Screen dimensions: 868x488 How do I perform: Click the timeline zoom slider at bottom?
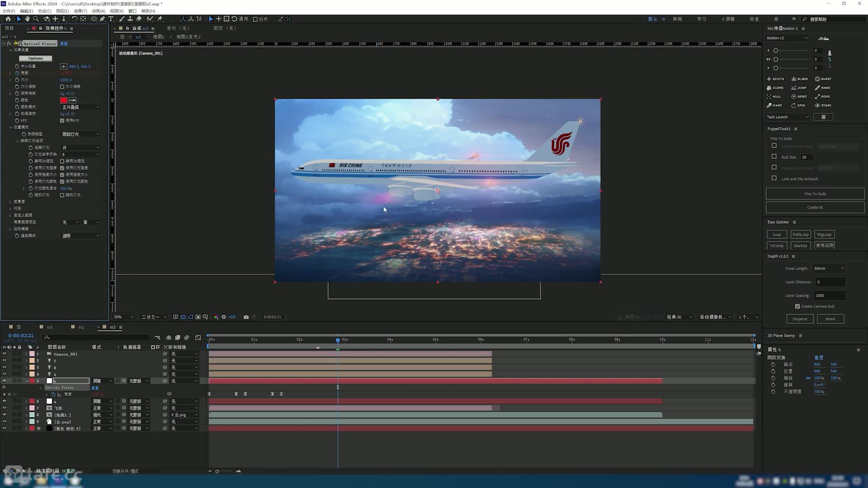coord(217,471)
